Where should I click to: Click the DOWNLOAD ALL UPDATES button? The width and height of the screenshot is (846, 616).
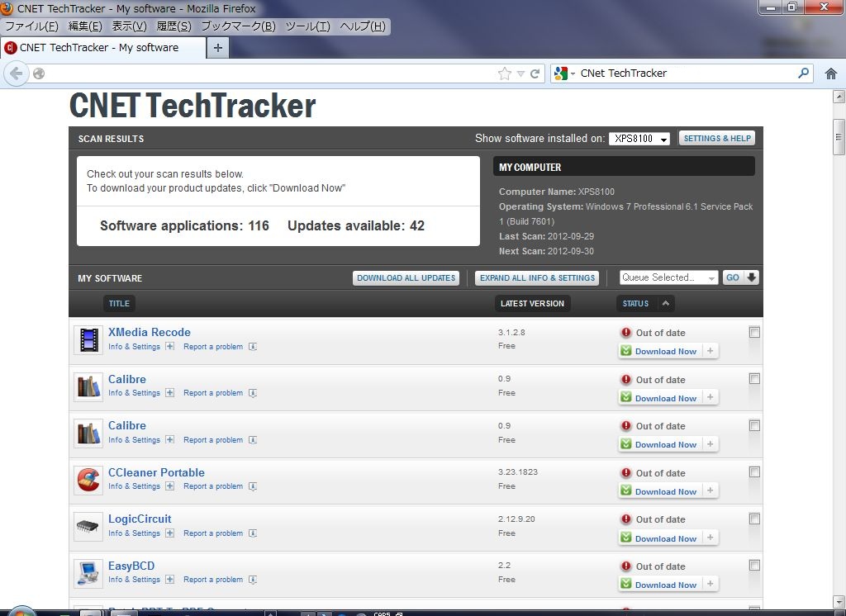[406, 277]
